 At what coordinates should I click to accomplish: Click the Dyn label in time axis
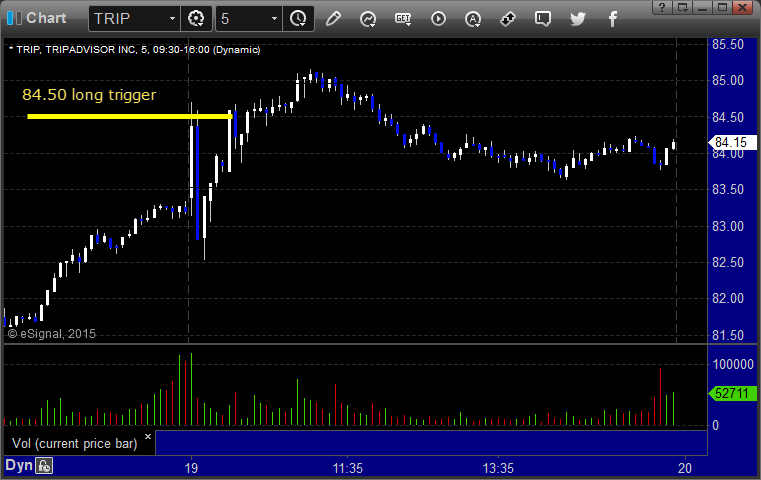tap(18, 465)
